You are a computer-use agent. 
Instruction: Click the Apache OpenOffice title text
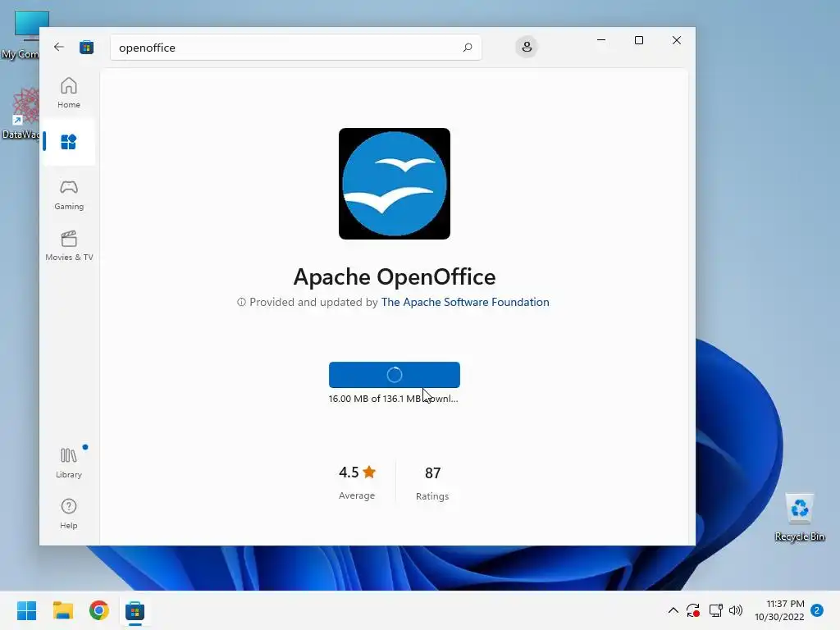(395, 277)
